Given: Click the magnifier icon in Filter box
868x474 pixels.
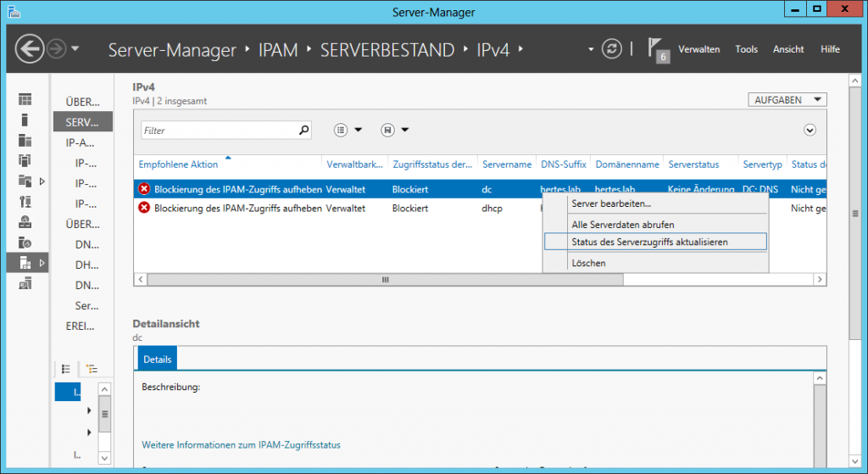Looking at the screenshot, I should tap(304, 131).
